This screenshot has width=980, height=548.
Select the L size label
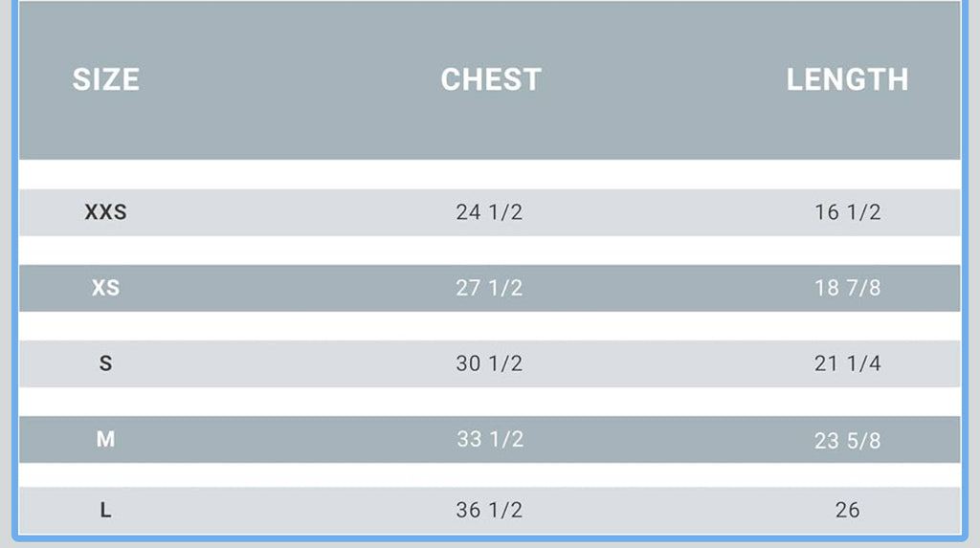pos(105,510)
